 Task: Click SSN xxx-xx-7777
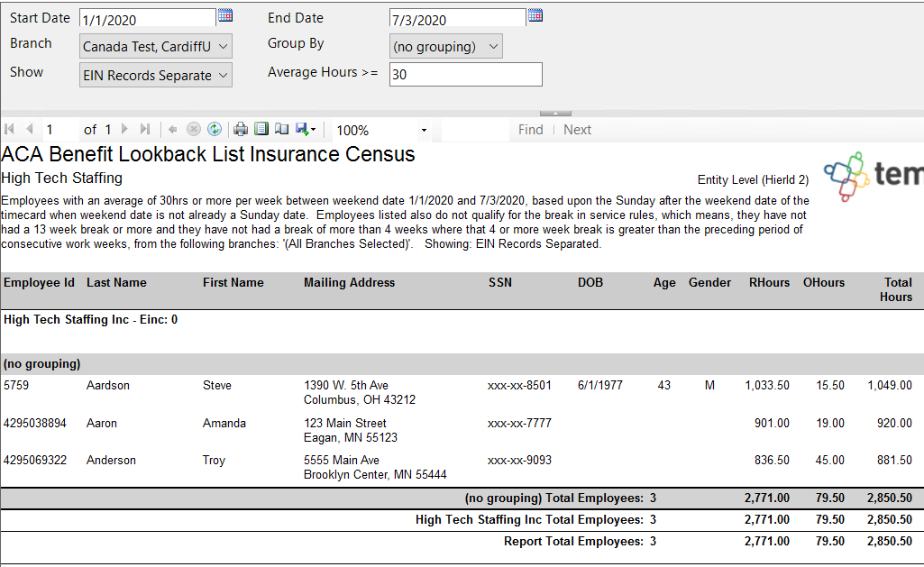519,423
